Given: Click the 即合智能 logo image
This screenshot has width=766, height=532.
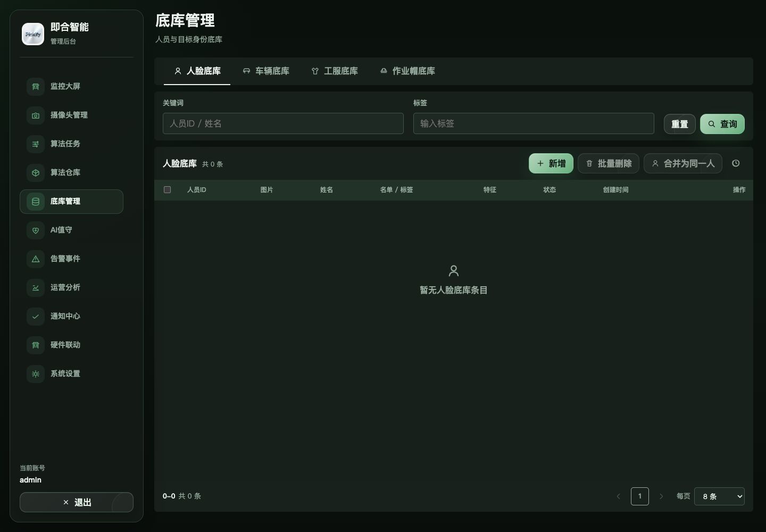Looking at the screenshot, I should click(x=33, y=34).
